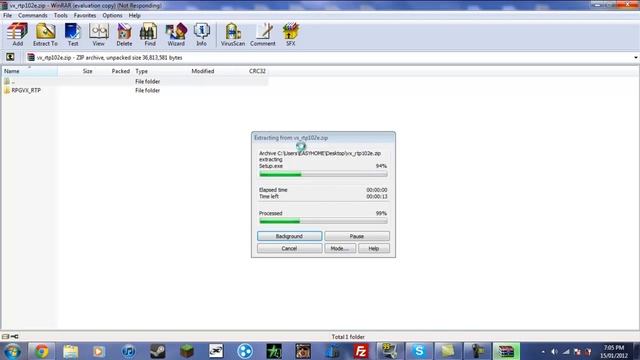Cancel the extraction
The height and width of the screenshot is (360, 640).
pos(289,248)
